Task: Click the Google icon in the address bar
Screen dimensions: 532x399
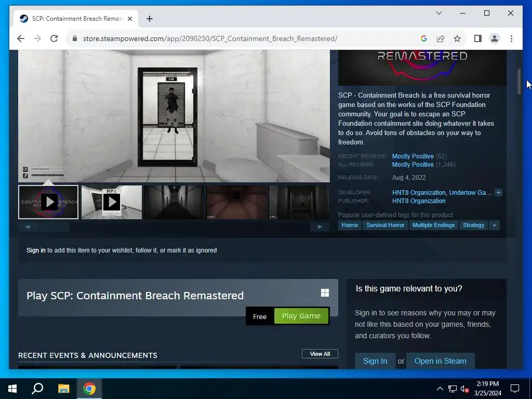Action: (424, 38)
